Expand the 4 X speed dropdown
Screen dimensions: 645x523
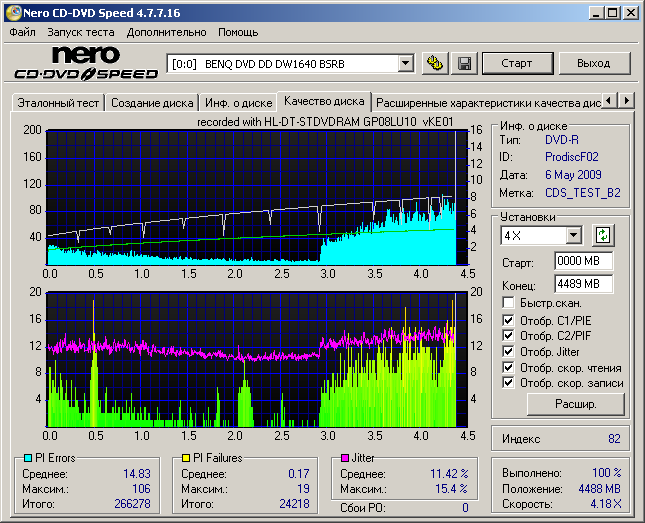click(573, 236)
